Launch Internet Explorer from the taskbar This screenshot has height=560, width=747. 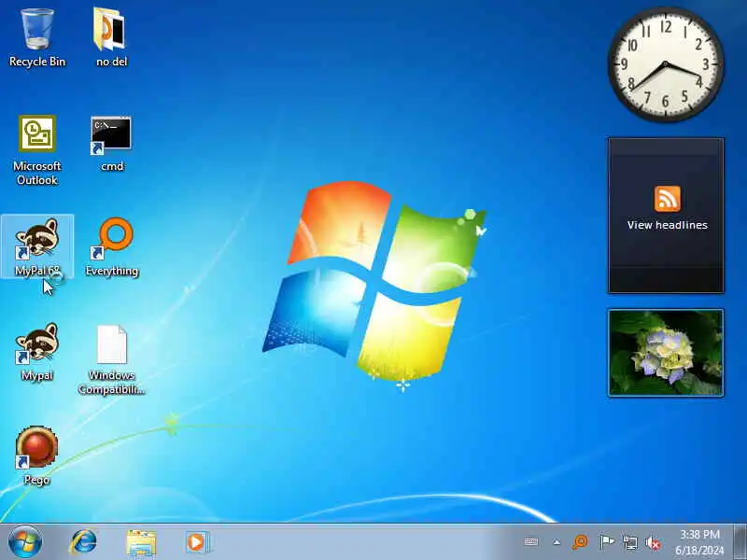click(84, 542)
